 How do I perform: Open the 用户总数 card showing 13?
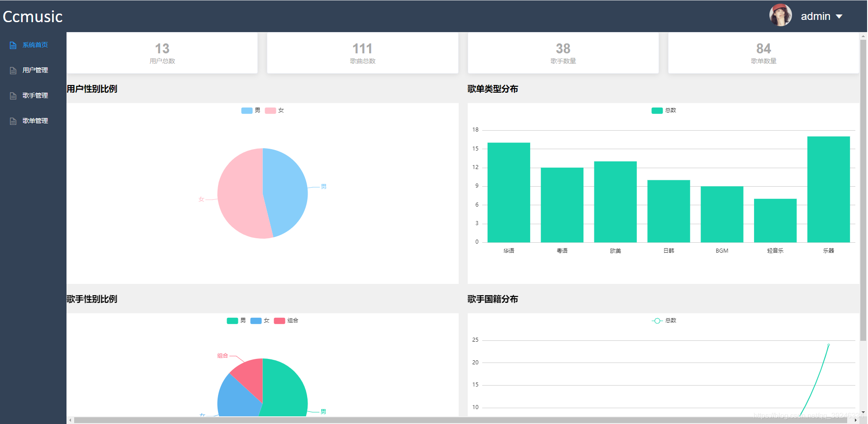click(162, 53)
